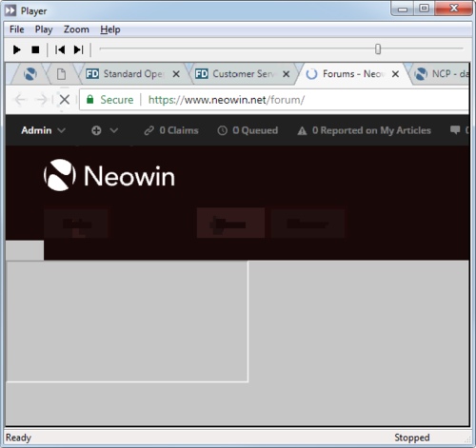Minimize the Player window
This screenshot has width=476, height=448.
403,9
